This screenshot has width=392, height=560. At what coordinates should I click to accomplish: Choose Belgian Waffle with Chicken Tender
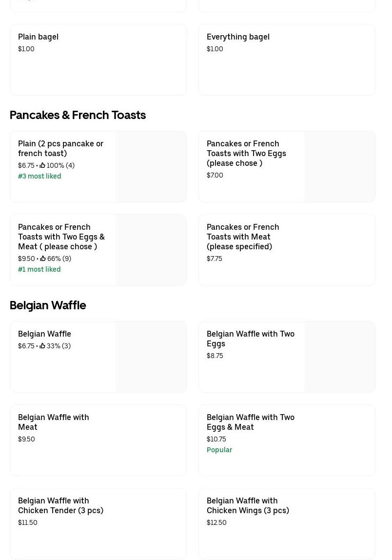click(60, 505)
